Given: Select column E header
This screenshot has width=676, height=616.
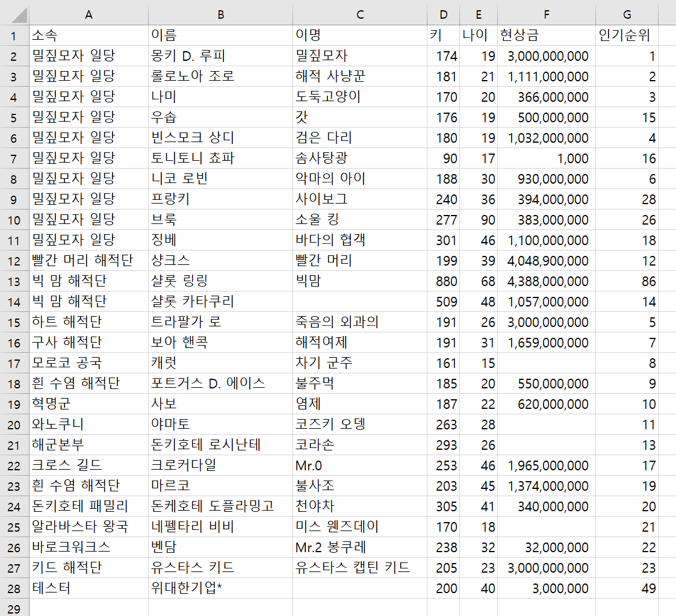Looking at the screenshot, I should click(x=479, y=14).
